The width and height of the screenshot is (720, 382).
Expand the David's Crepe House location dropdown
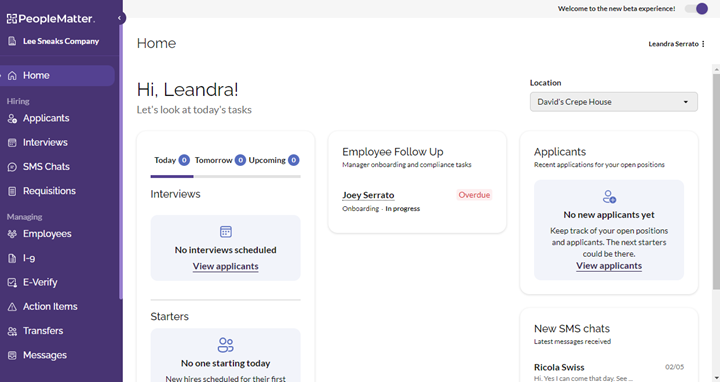click(x=613, y=102)
